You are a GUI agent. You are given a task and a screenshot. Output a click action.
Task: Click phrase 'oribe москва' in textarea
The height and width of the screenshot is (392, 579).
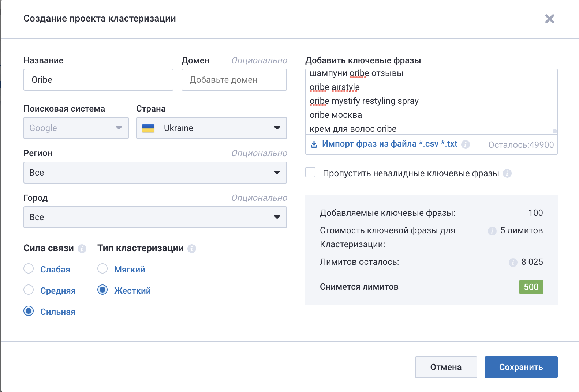[336, 115]
